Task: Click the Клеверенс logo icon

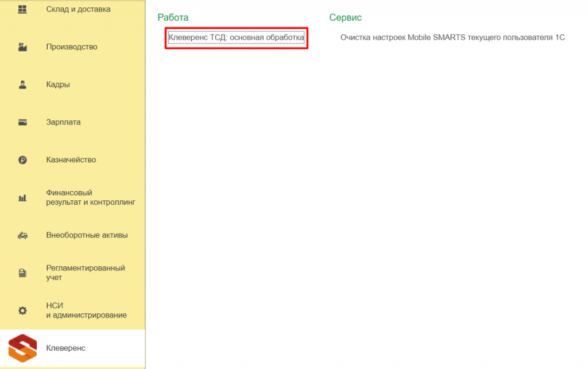Action: [22, 348]
